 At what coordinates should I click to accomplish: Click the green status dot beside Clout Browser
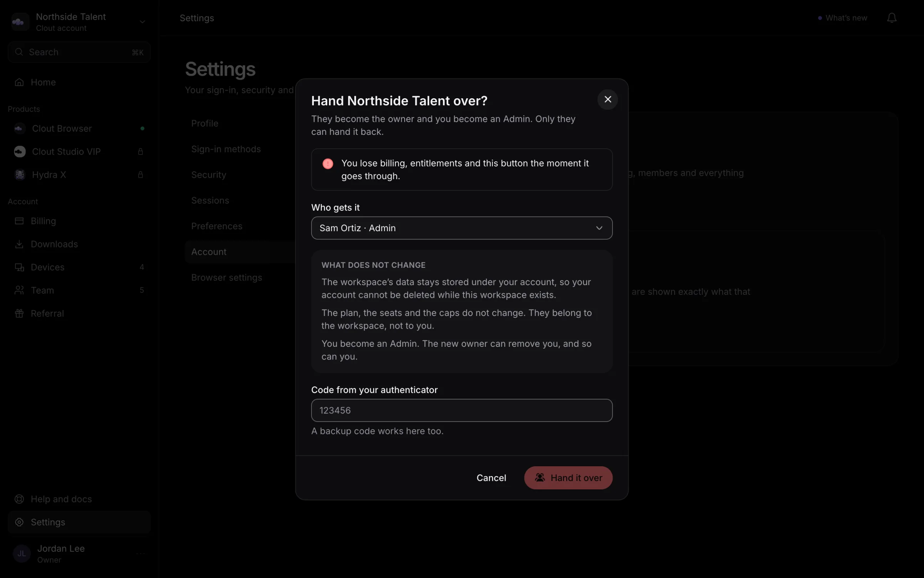click(142, 128)
